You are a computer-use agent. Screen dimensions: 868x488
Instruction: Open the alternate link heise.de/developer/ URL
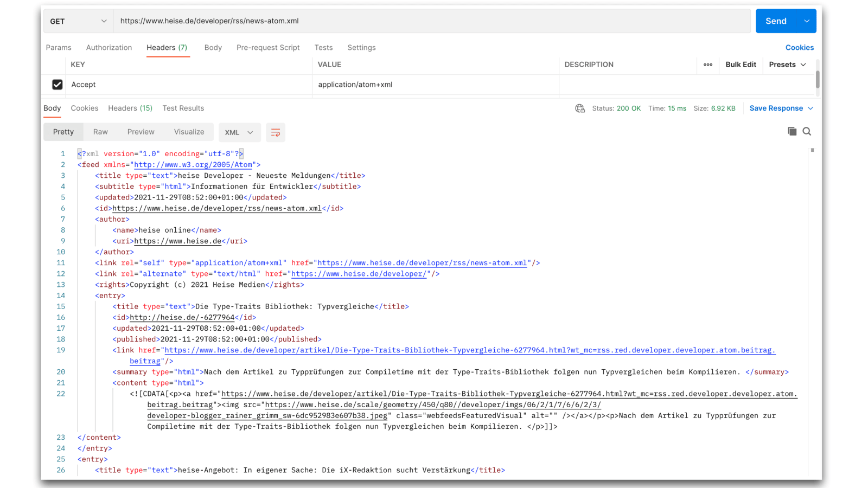click(x=359, y=274)
